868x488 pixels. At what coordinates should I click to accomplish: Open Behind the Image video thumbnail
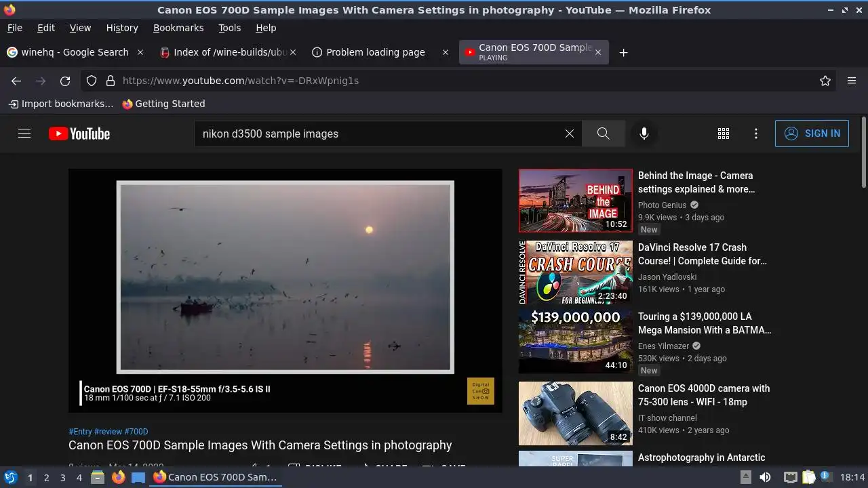click(x=576, y=201)
